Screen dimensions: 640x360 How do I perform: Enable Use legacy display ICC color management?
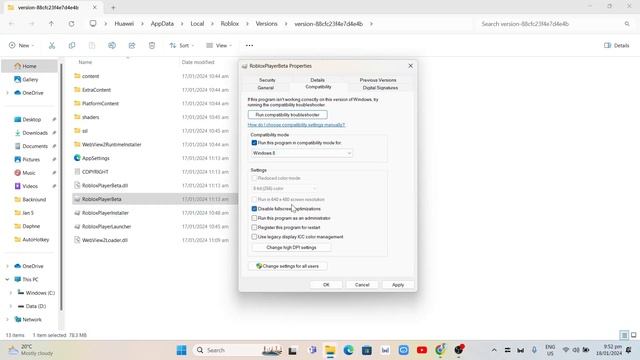click(254, 237)
